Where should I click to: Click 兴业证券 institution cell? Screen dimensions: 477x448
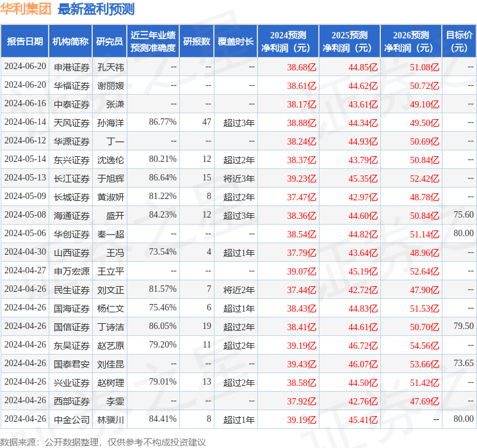72,383
